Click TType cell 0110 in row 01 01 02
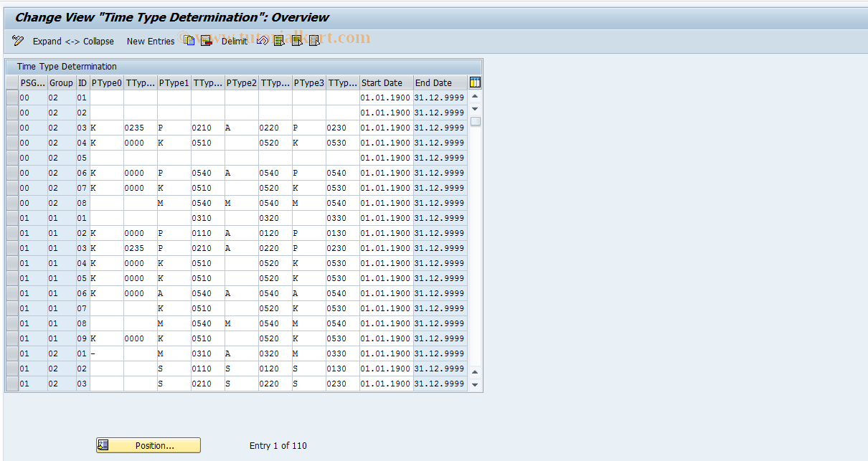The height and width of the screenshot is (461, 868). click(208, 233)
